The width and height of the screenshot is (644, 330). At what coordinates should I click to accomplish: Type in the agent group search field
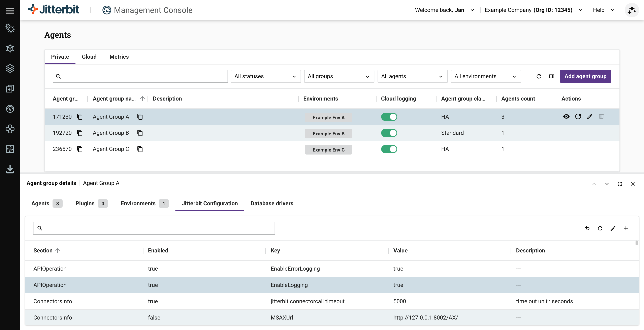click(140, 76)
